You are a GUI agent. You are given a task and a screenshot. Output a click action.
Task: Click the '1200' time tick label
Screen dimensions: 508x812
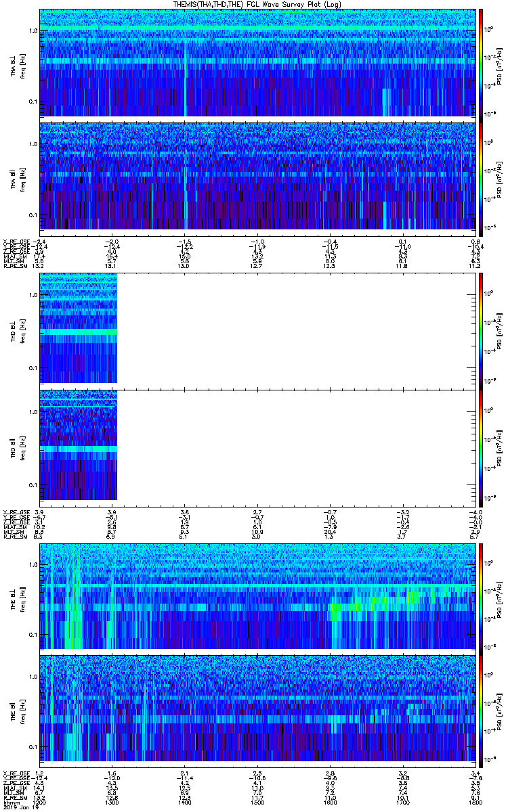coord(39,803)
